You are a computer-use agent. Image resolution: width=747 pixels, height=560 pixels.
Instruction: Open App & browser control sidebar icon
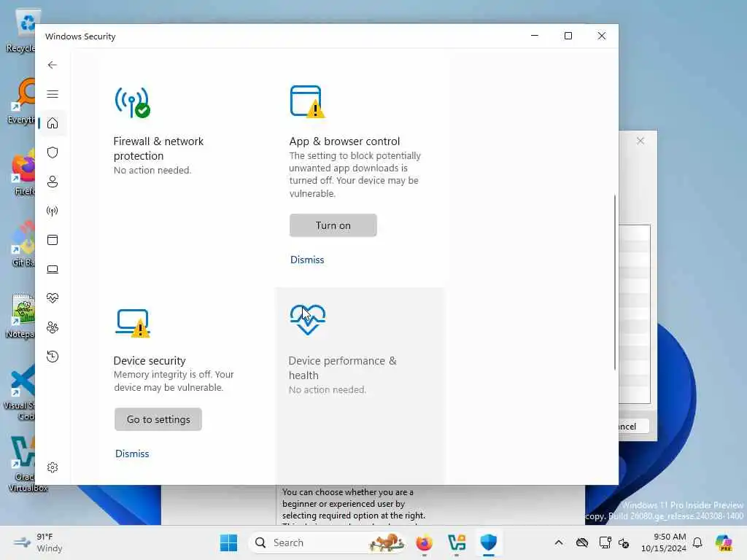pos(53,240)
